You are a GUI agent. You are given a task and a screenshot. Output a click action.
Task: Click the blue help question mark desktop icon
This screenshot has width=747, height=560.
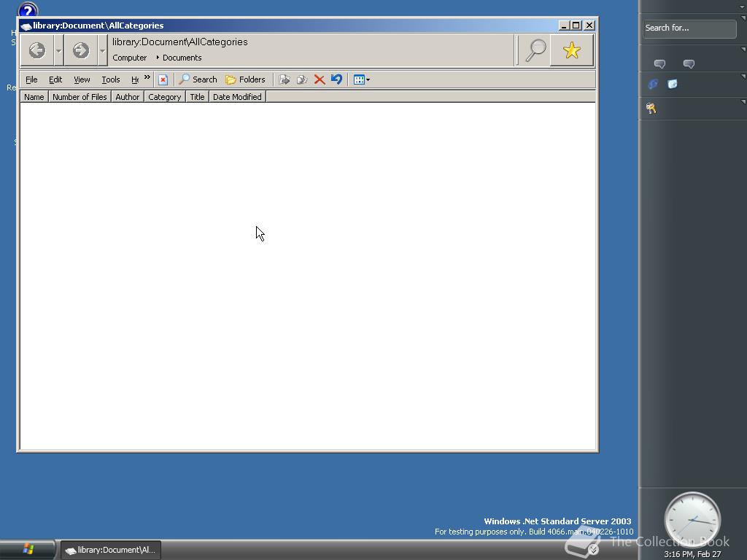click(28, 9)
